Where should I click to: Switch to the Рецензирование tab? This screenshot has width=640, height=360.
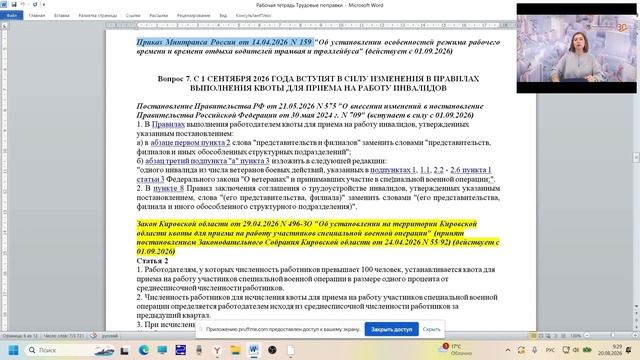tap(193, 16)
